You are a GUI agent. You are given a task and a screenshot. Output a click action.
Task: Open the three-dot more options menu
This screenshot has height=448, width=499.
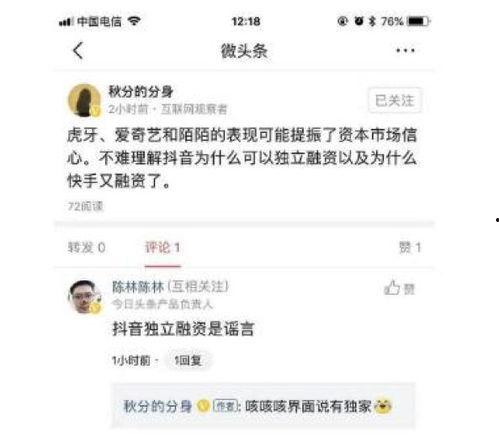coord(405,51)
